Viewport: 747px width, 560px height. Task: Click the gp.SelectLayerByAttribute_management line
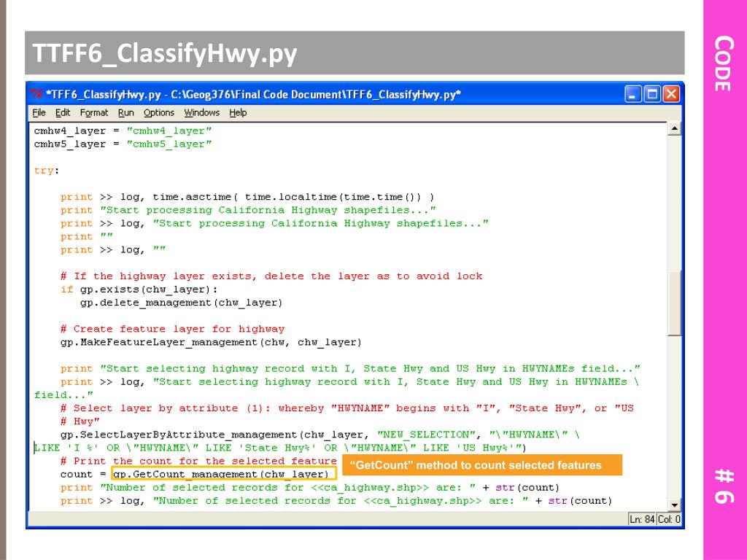tap(320, 435)
